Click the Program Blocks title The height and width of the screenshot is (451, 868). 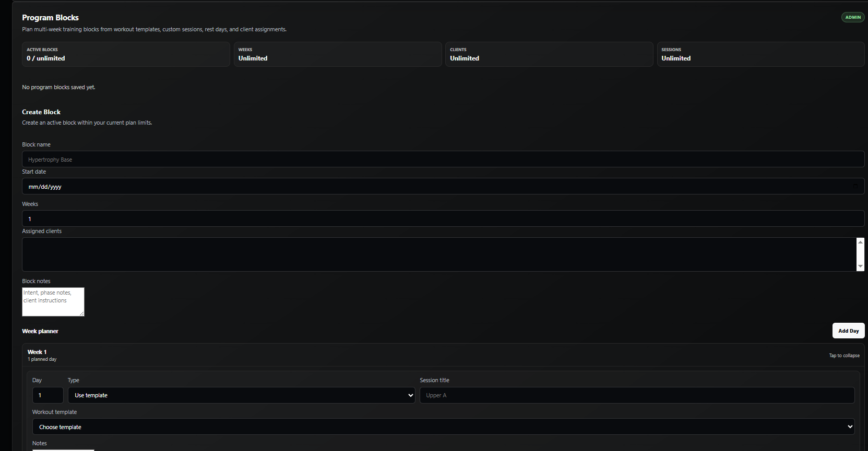(50, 18)
